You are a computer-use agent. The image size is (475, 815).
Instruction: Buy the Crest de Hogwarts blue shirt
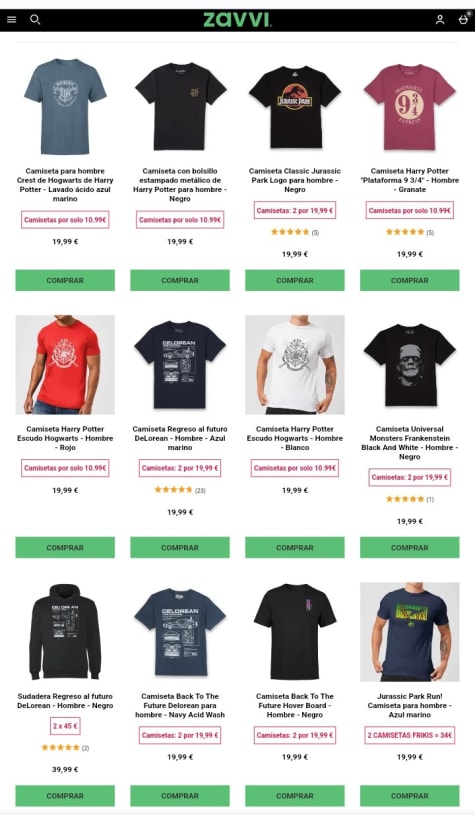[x=65, y=280]
